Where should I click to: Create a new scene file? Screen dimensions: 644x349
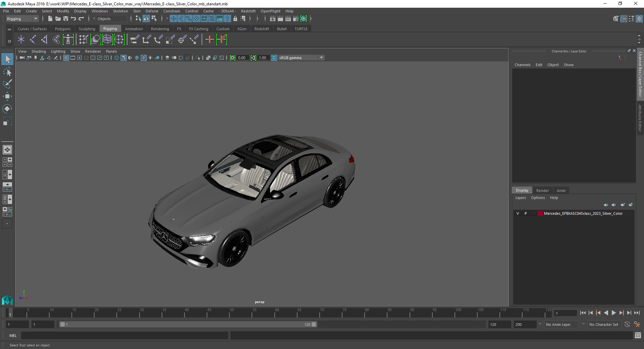[x=50, y=19]
